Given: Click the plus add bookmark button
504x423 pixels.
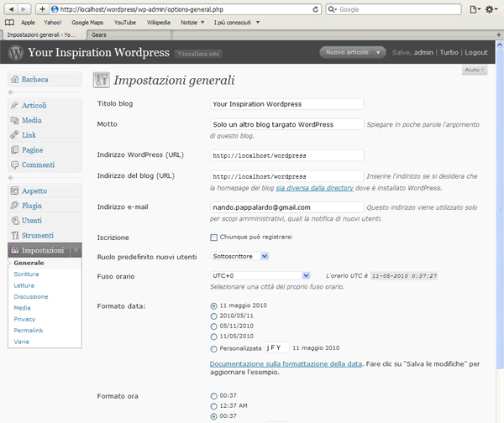Looking at the screenshot, I should [42, 9].
